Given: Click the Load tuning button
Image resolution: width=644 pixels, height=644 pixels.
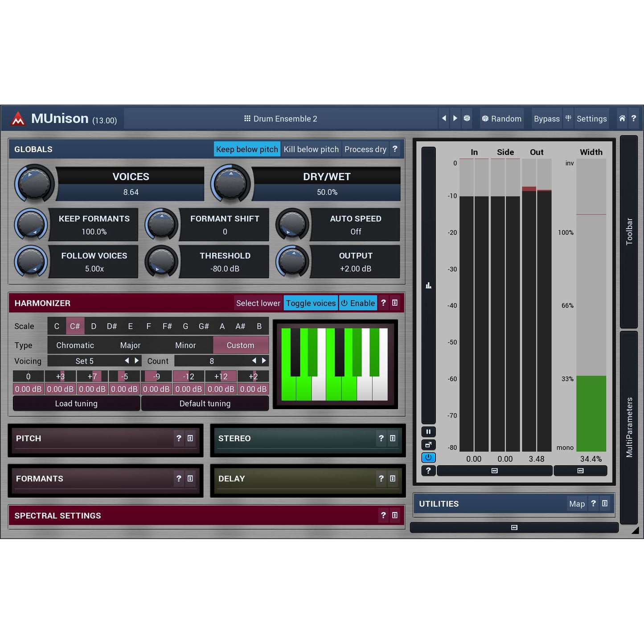Looking at the screenshot, I should (76, 403).
